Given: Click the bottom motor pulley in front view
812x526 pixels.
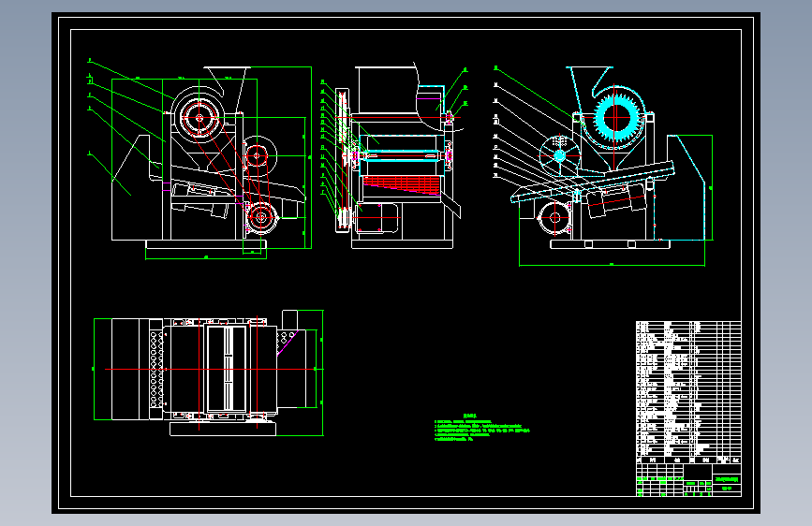Looking at the screenshot, I should click(x=260, y=217).
